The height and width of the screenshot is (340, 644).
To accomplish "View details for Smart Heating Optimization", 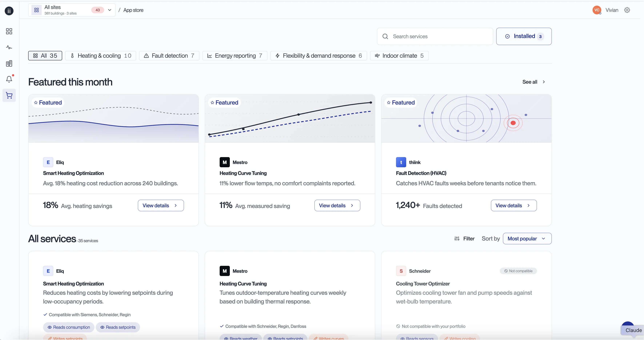I will coord(161,205).
